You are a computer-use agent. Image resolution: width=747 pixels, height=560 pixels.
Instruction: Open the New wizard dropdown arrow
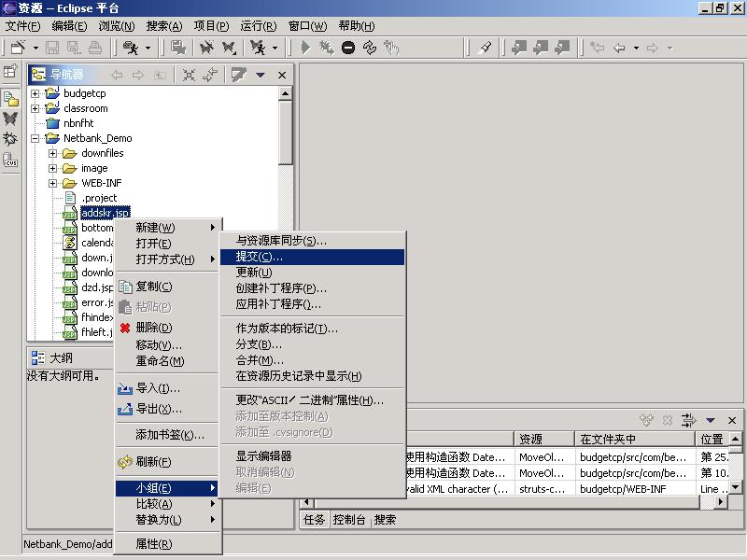pos(35,49)
